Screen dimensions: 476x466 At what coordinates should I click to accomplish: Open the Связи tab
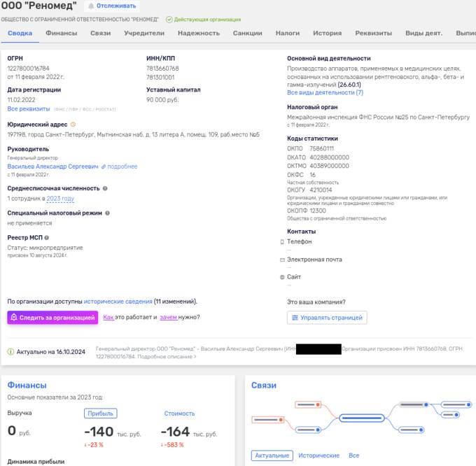click(101, 33)
